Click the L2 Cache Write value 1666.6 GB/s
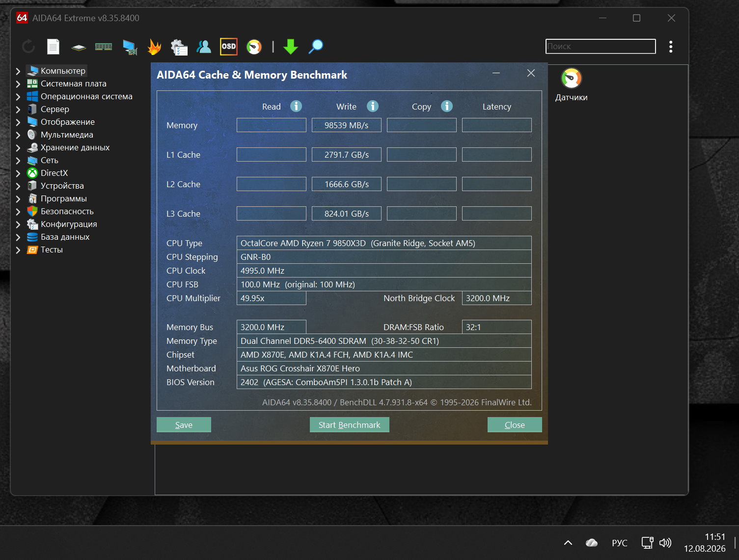 pos(347,184)
